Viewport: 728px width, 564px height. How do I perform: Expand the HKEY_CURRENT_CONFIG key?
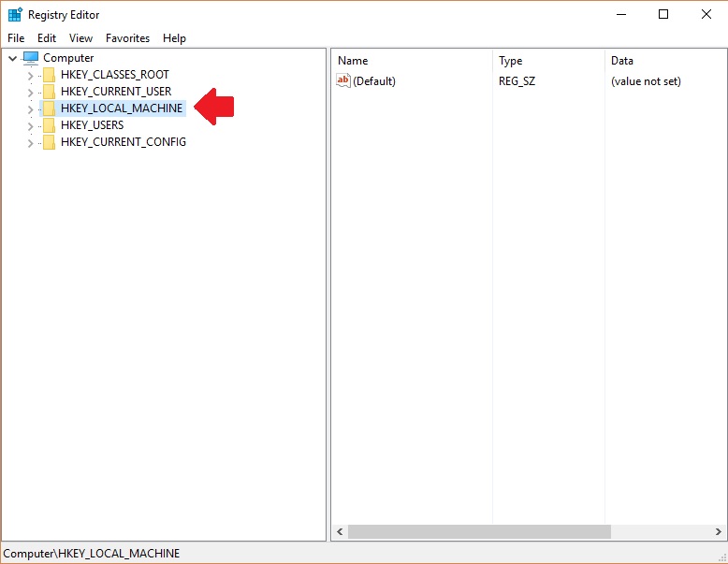point(30,142)
